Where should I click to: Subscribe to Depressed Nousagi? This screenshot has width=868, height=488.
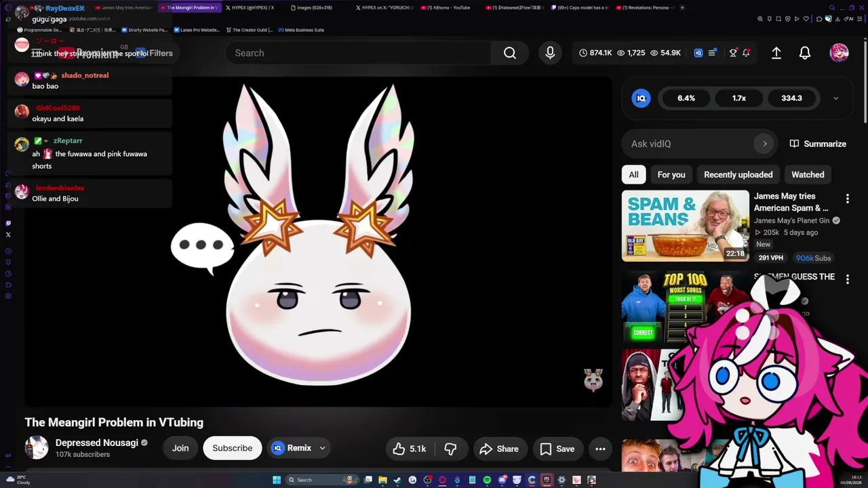pyautogui.click(x=232, y=448)
